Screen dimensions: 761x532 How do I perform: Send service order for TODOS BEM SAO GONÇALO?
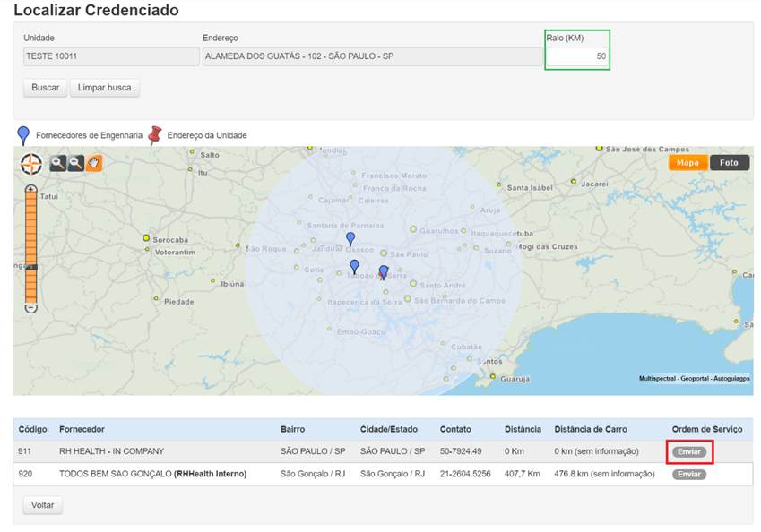coord(689,475)
